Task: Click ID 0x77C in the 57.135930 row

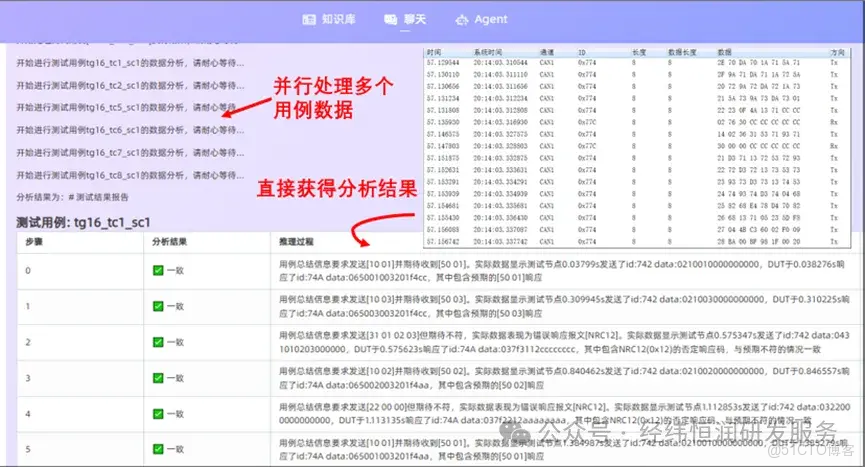Action: tap(587, 122)
